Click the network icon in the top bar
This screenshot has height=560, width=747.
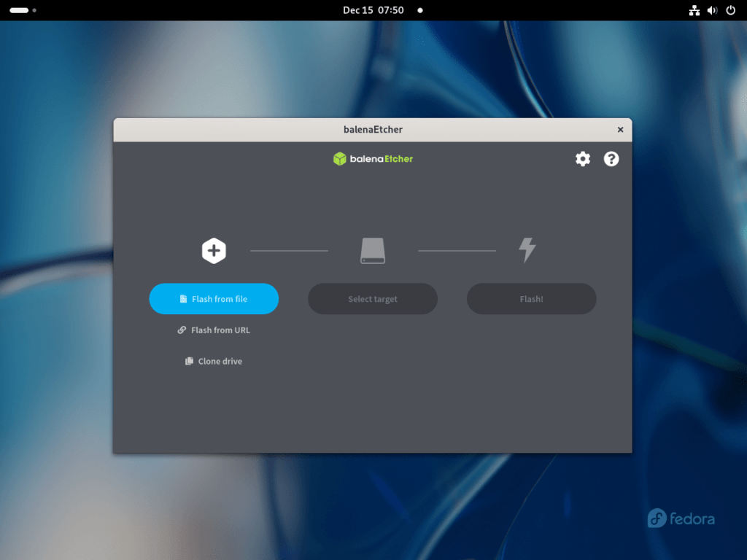[694, 10]
